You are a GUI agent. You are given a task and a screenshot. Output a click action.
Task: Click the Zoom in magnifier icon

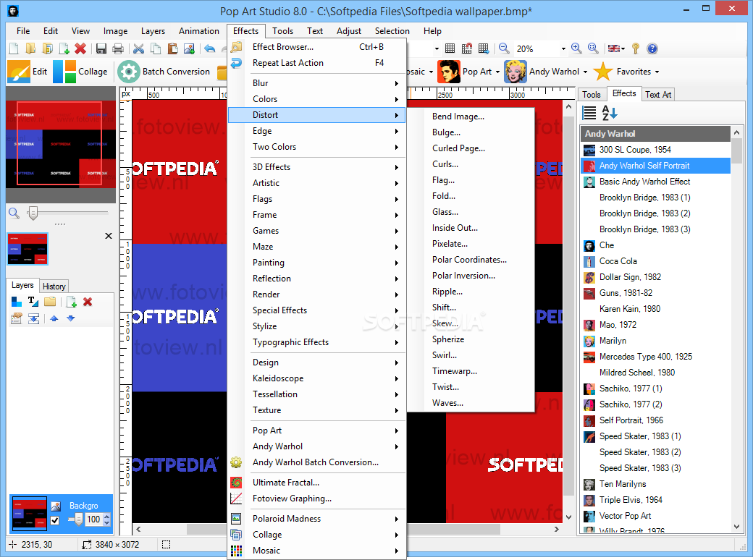[576, 48]
